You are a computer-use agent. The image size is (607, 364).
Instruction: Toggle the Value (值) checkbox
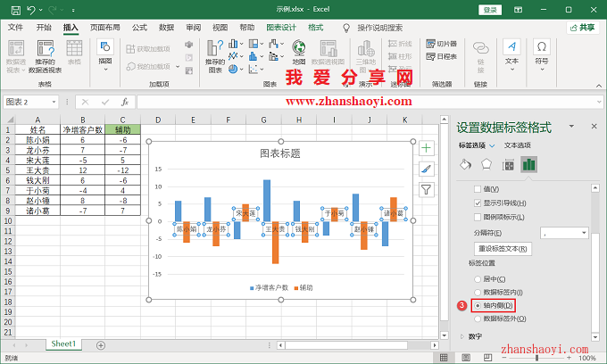point(478,189)
